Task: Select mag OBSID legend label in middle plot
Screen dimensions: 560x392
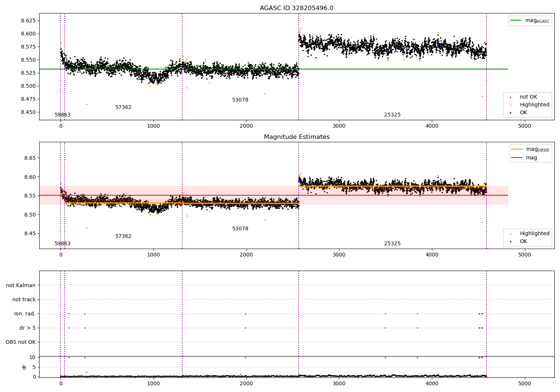Action: tap(538, 149)
